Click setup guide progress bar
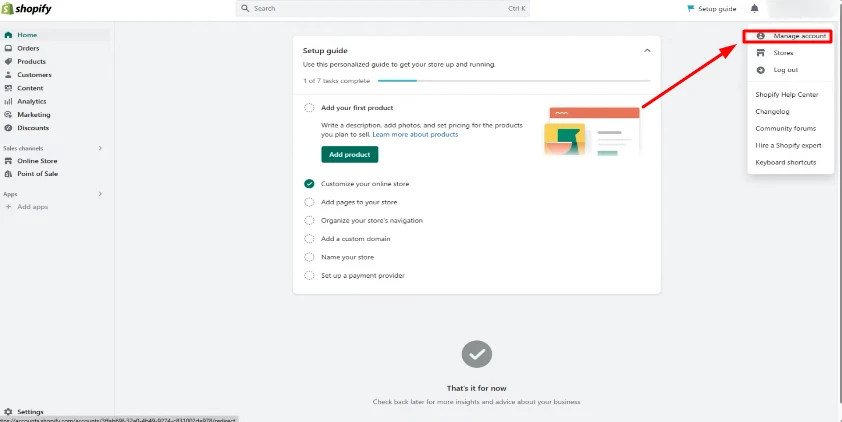This screenshot has width=842, height=422. (x=514, y=81)
